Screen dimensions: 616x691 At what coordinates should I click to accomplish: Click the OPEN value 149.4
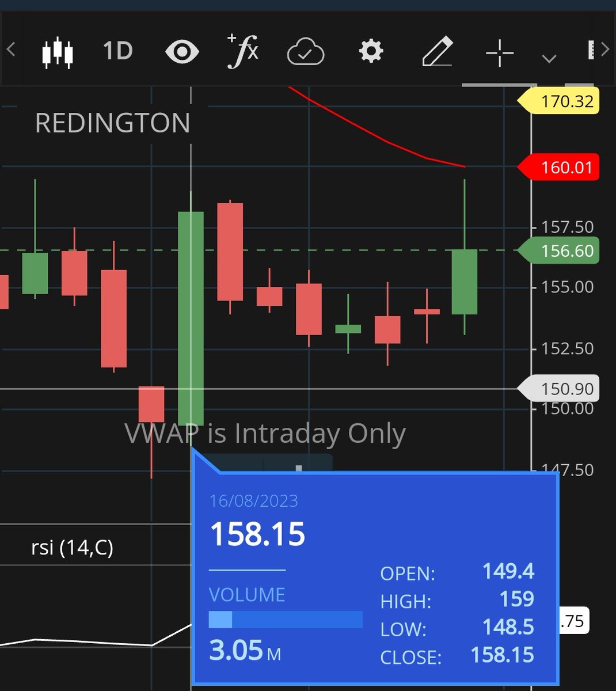tap(508, 571)
